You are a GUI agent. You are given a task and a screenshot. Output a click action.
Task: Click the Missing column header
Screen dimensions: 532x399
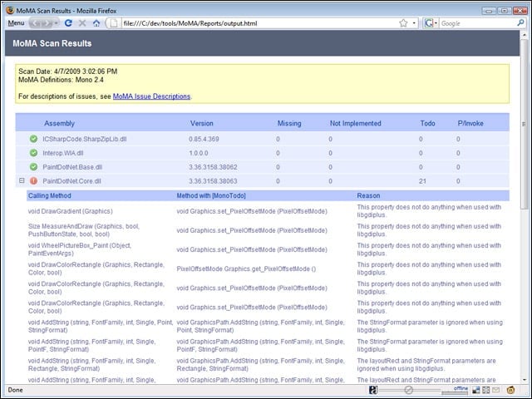289,123
